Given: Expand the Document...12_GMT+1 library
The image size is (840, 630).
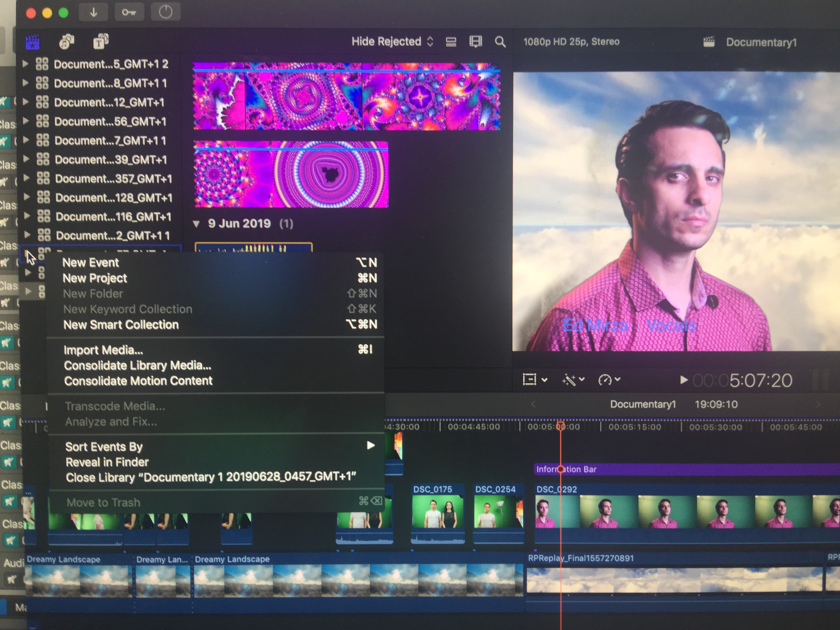Looking at the screenshot, I should pyautogui.click(x=26, y=102).
